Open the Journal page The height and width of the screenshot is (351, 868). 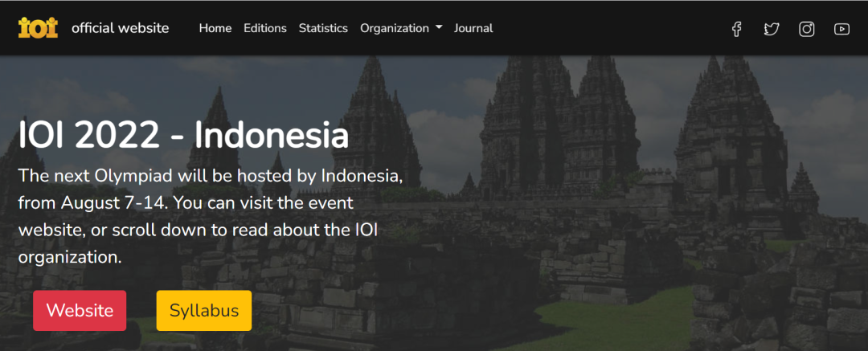pyautogui.click(x=473, y=28)
